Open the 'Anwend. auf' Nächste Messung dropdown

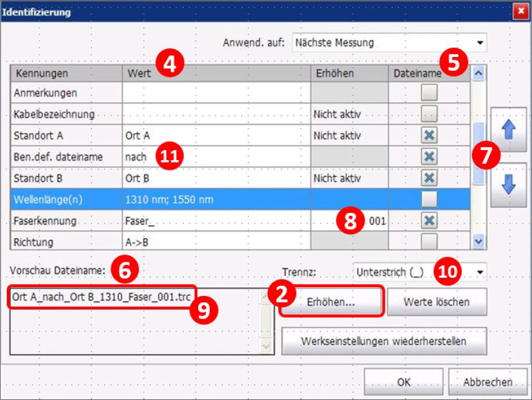click(x=389, y=43)
